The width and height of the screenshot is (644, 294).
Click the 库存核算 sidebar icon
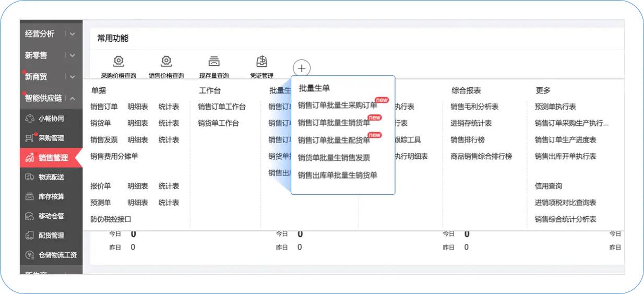(30, 196)
